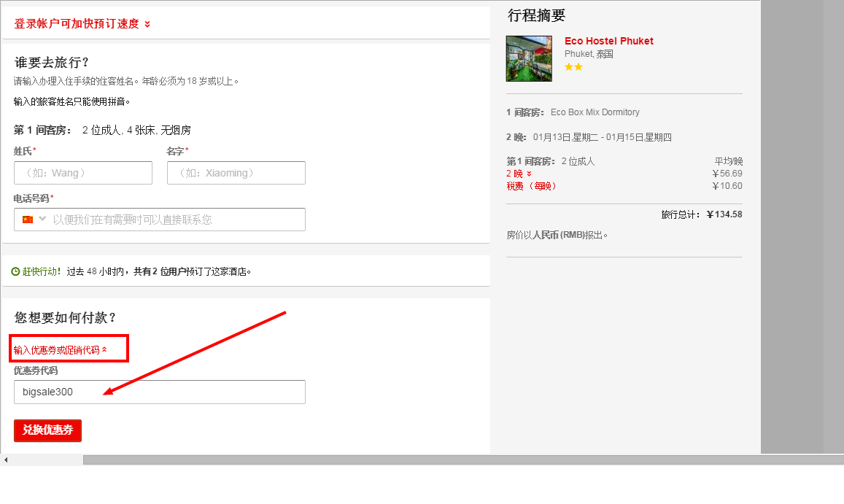The image size is (844, 504).
Task: Click the Phuket, 泰国 location text
Action: click(x=589, y=54)
